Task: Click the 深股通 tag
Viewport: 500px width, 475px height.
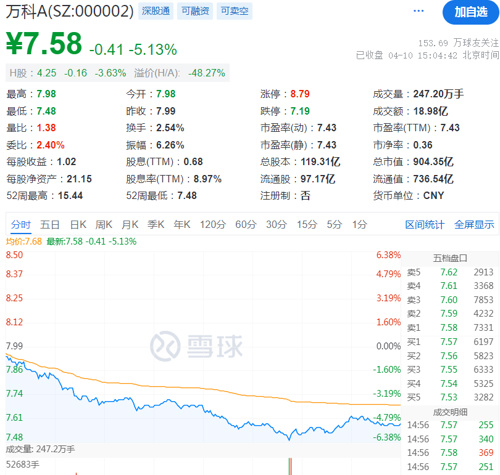Action: (156, 11)
